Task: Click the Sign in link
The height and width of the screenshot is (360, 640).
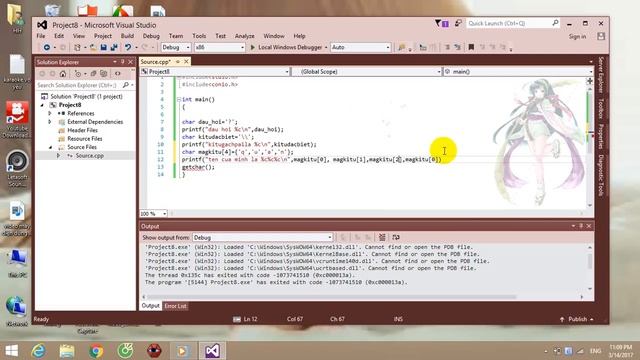Action: (577, 36)
